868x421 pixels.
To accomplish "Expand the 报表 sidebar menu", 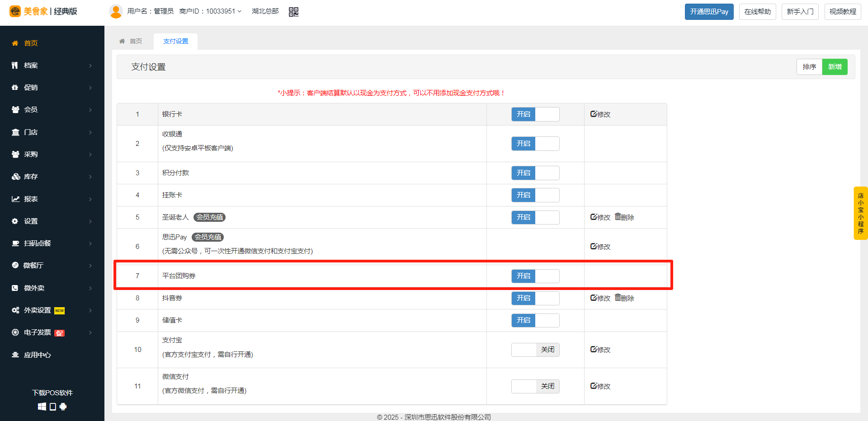I will [52, 199].
